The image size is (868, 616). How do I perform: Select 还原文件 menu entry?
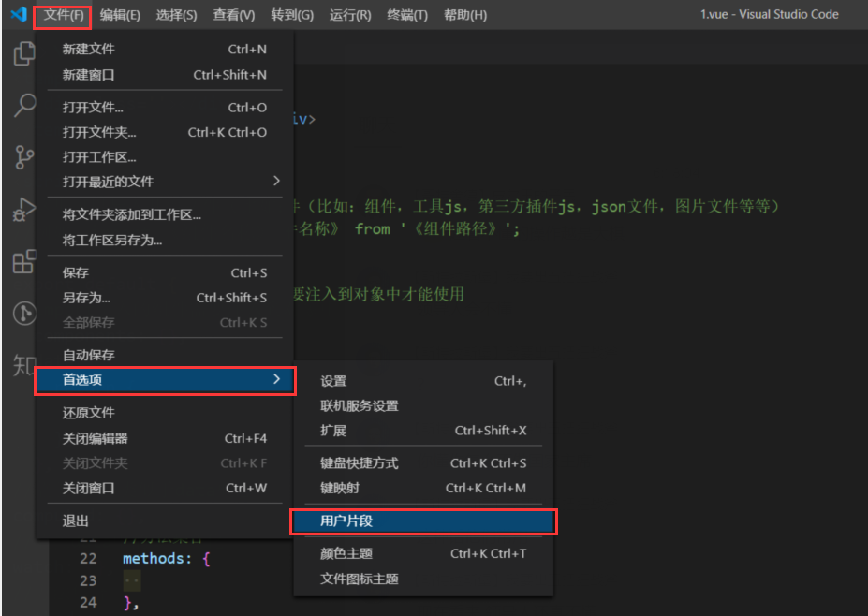click(x=165, y=412)
